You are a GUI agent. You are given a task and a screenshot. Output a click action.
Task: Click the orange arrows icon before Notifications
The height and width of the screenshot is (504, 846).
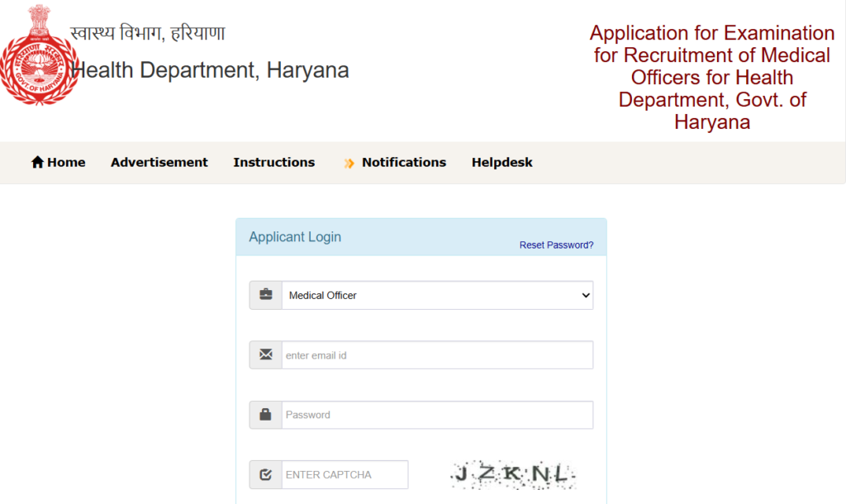pos(348,163)
